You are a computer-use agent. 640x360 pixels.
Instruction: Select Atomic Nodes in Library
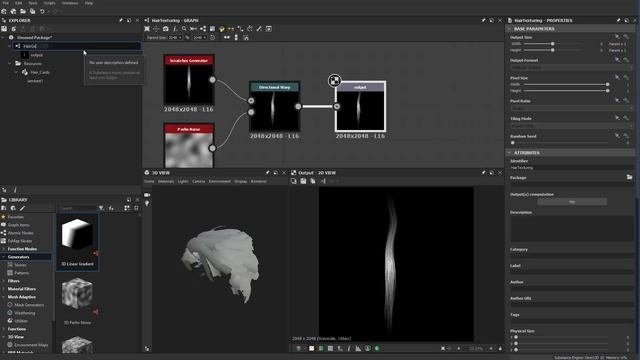[20, 233]
